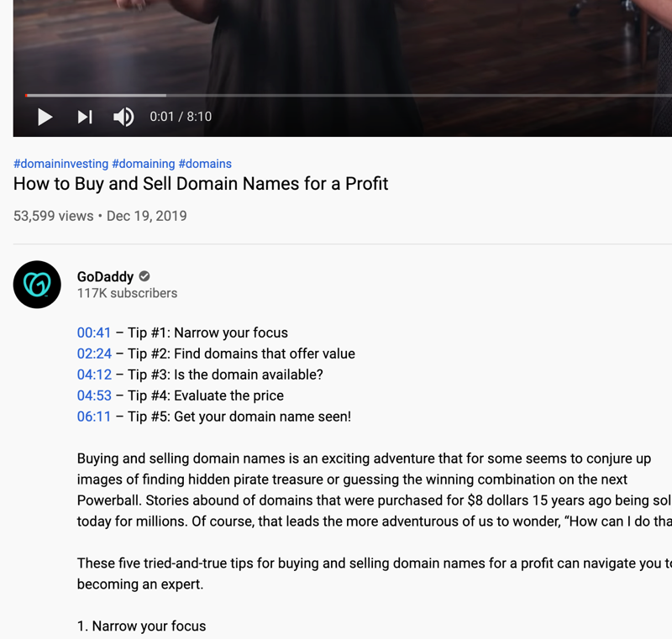Click the verified badge beside GoDaddy
The width and height of the screenshot is (672, 639).
click(144, 276)
